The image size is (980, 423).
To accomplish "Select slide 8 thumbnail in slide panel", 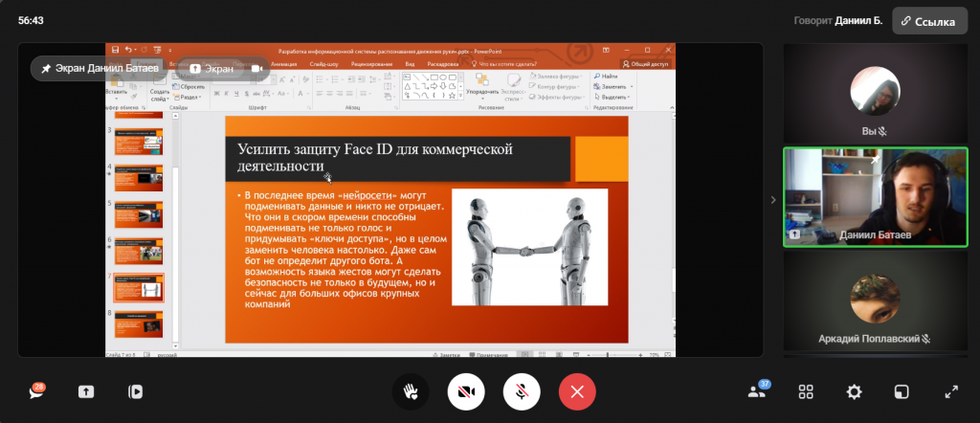I will point(139,323).
